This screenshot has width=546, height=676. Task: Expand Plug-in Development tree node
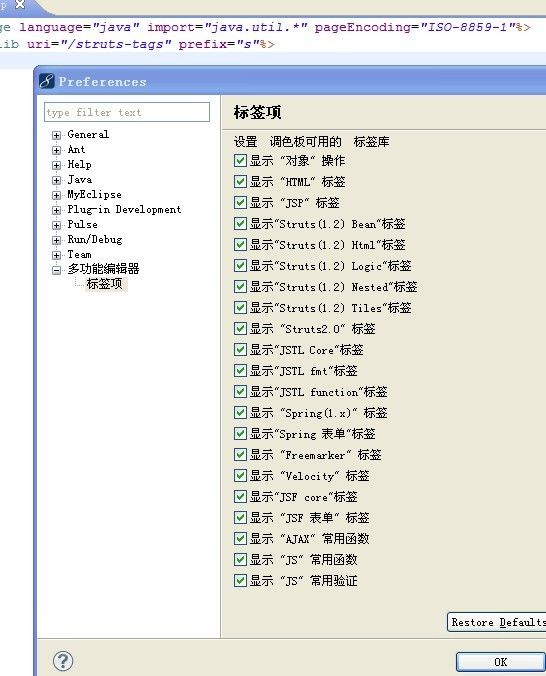pos(56,210)
